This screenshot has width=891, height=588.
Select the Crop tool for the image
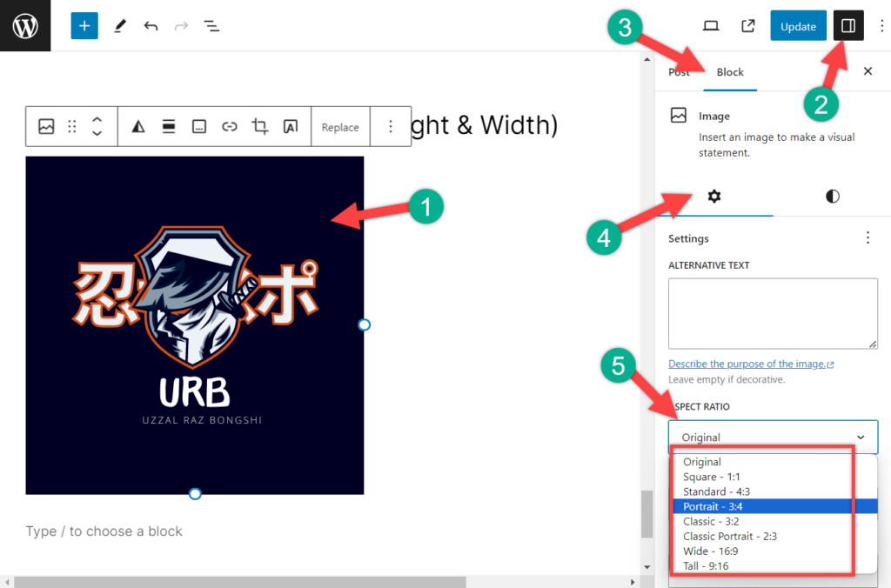[258, 126]
